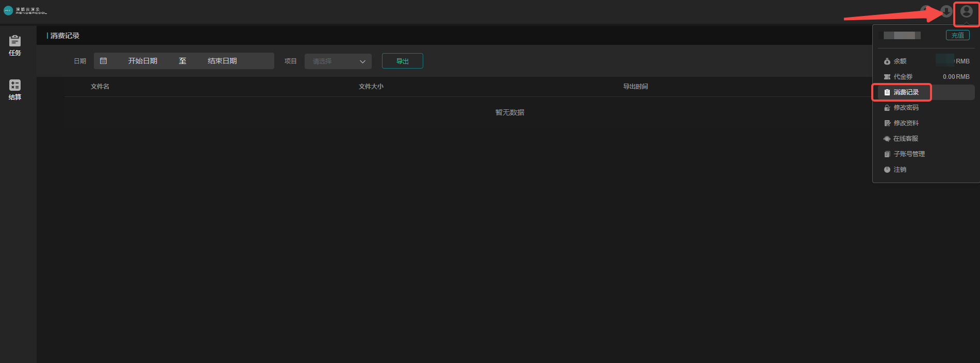Click the download arrow icon in header
The height and width of the screenshot is (363, 980).
point(946,11)
